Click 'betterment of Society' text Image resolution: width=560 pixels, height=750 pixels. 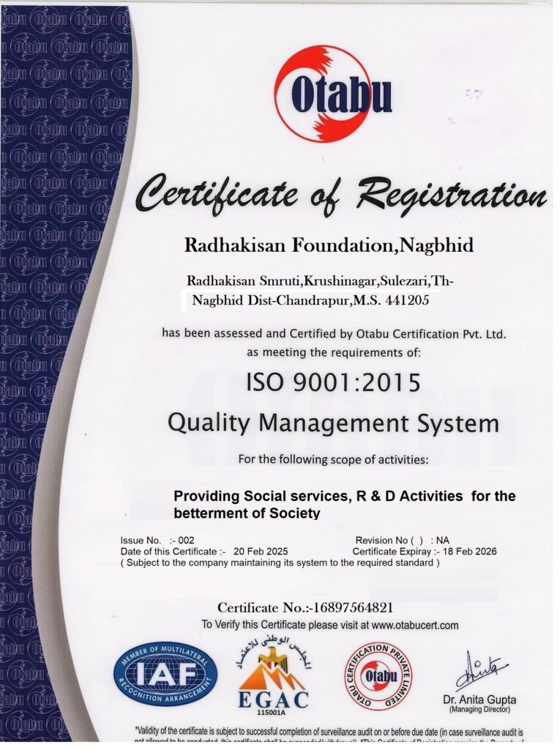(x=247, y=513)
